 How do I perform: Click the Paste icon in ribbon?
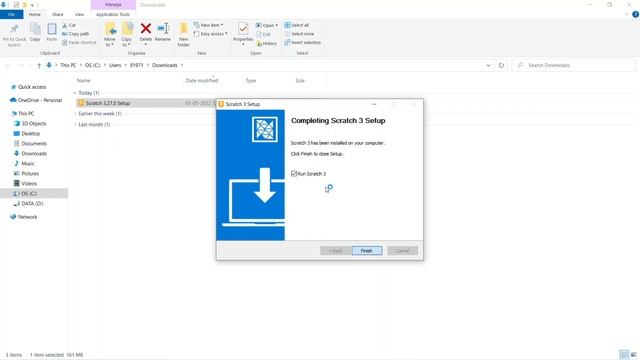(52, 29)
